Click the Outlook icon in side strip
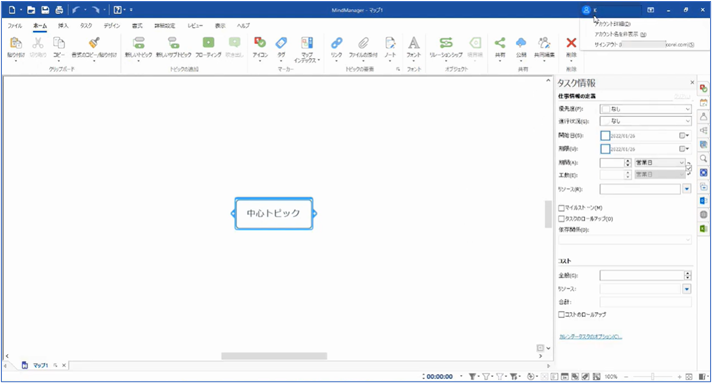712x383 pixels. pyautogui.click(x=703, y=200)
